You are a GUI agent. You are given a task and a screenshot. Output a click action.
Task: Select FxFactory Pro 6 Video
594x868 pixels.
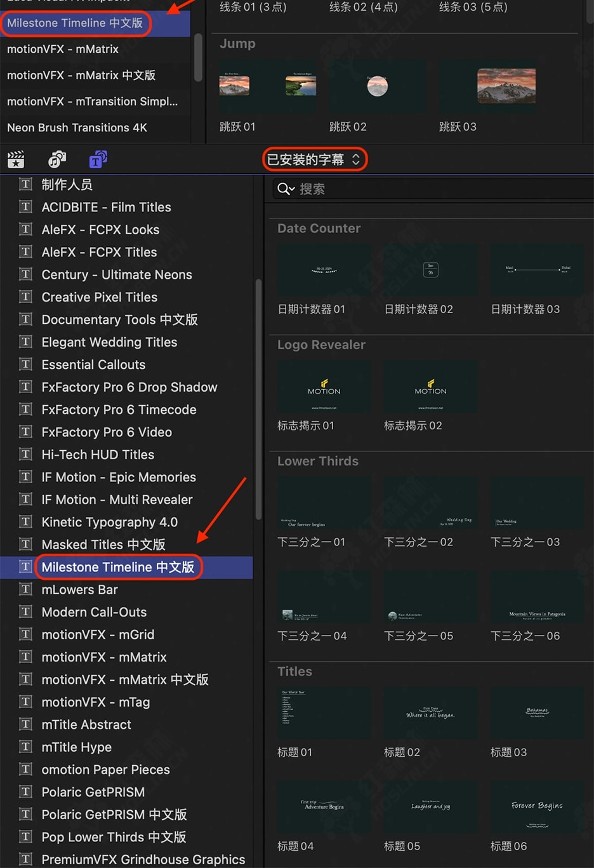[x=126, y=432]
